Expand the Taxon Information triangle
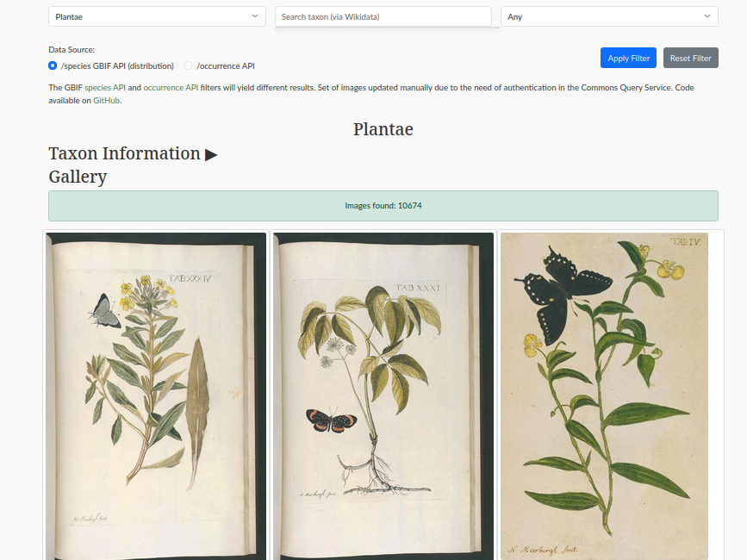 tap(211, 154)
